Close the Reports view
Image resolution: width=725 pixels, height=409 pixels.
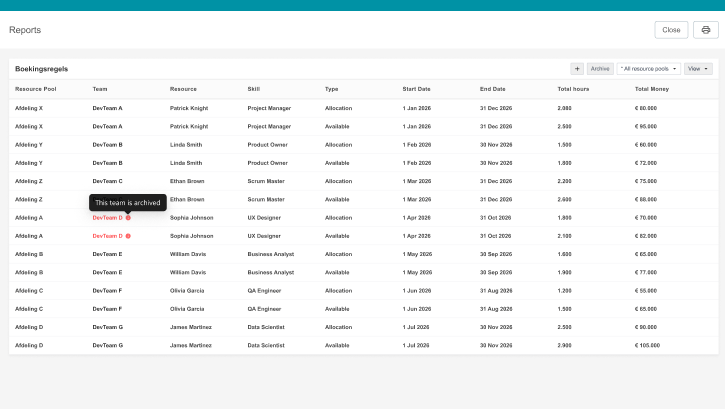671,30
